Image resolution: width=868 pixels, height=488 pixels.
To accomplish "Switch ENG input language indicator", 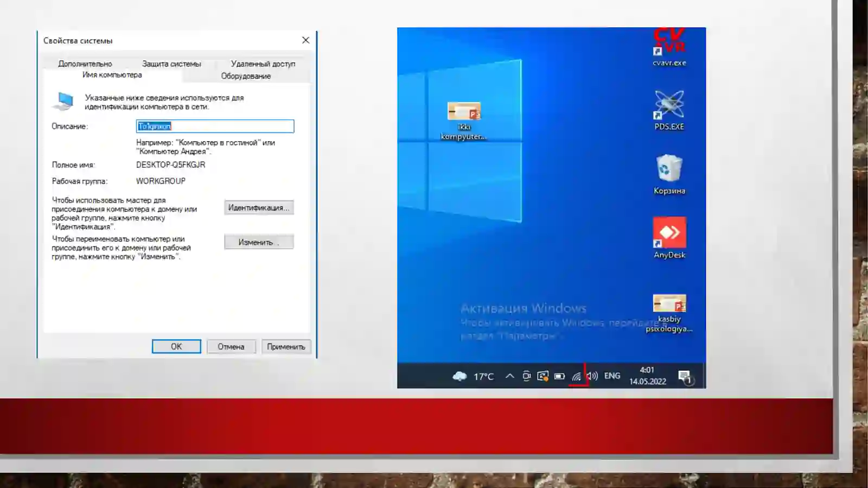I will pyautogui.click(x=612, y=376).
